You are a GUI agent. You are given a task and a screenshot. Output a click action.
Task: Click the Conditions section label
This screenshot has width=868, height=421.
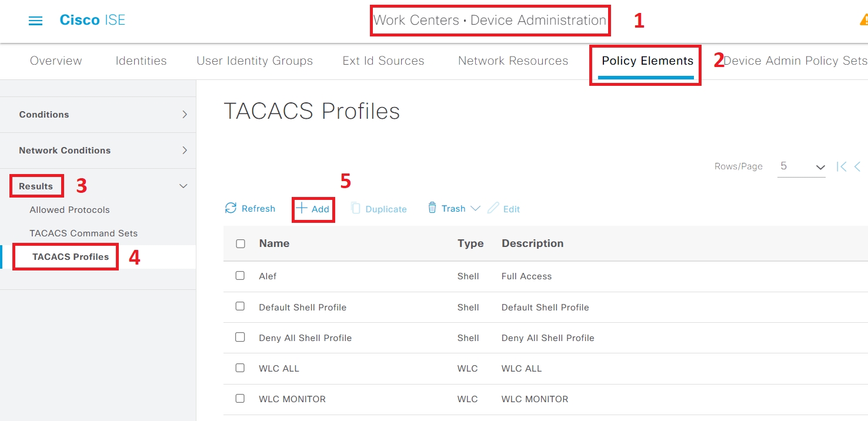coord(44,115)
